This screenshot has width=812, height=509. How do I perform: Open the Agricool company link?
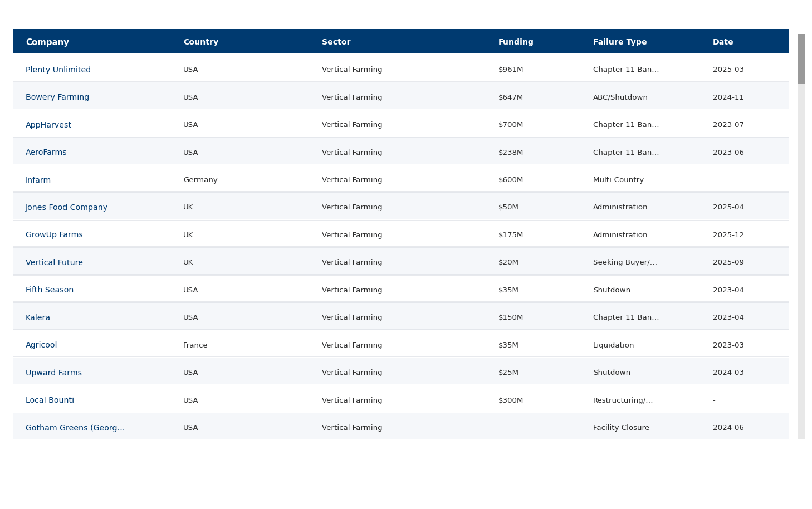pos(41,345)
